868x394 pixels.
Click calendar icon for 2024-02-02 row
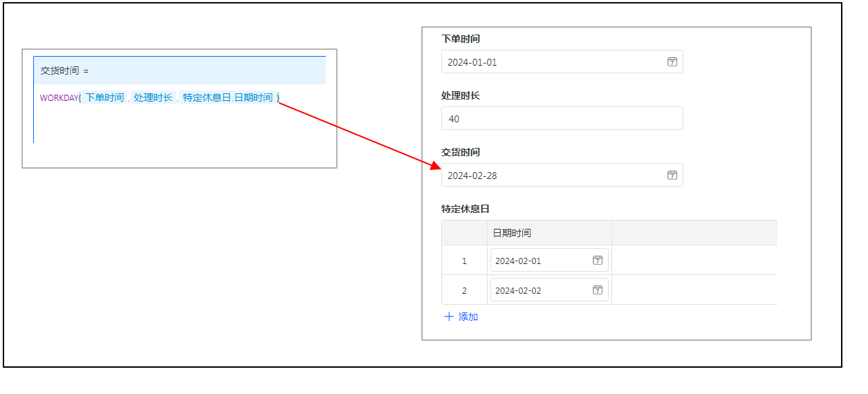click(598, 290)
